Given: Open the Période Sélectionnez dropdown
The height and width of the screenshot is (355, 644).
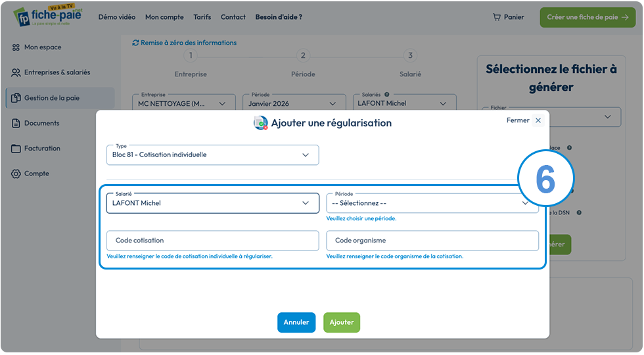Looking at the screenshot, I should (x=432, y=203).
